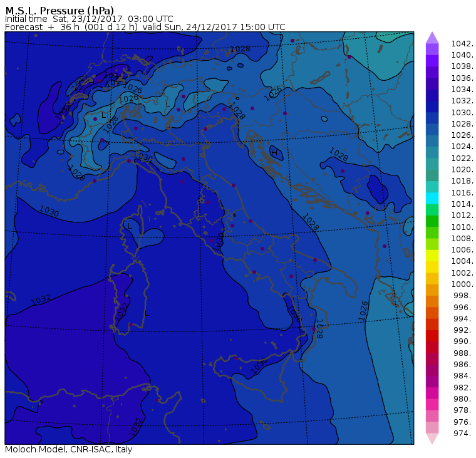
Task: Click the "1028" contour label at the map's top edge
Action: [x=240, y=49]
